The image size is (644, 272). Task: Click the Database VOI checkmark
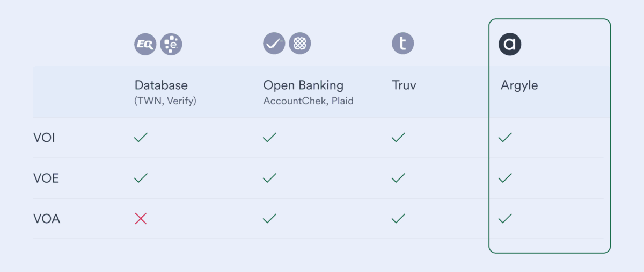click(x=141, y=138)
